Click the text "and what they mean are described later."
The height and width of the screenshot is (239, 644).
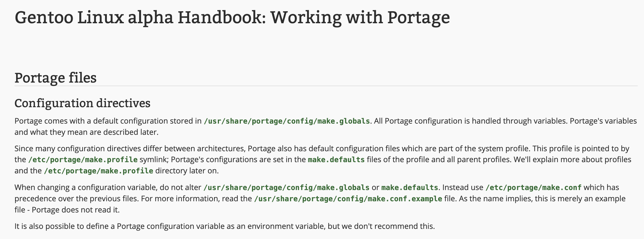coord(86,132)
